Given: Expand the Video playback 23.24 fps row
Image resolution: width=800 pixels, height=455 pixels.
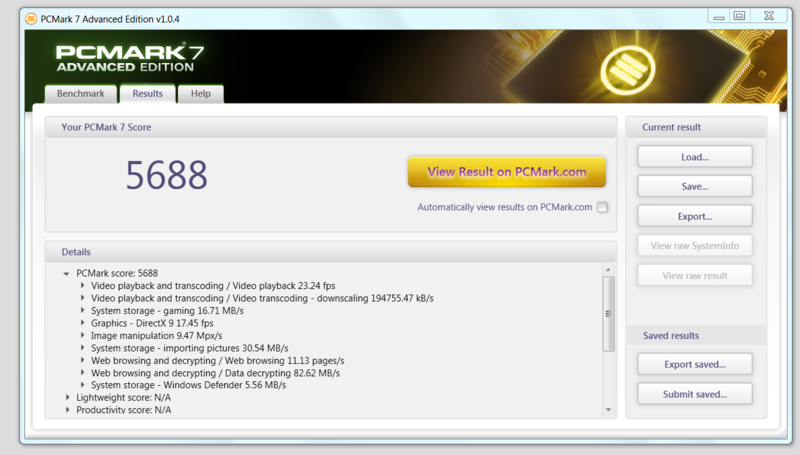Looking at the screenshot, I should tap(82, 286).
